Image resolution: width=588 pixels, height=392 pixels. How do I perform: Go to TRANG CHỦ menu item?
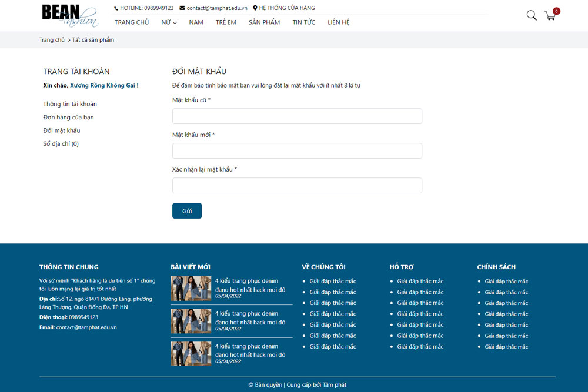(x=132, y=22)
